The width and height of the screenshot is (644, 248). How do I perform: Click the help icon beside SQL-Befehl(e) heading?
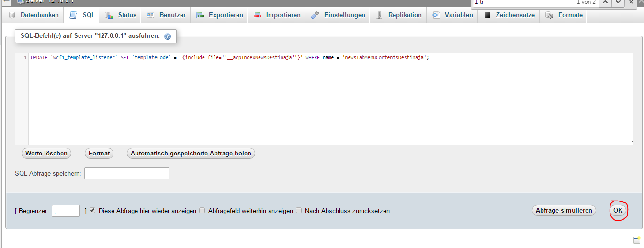coord(168,36)
